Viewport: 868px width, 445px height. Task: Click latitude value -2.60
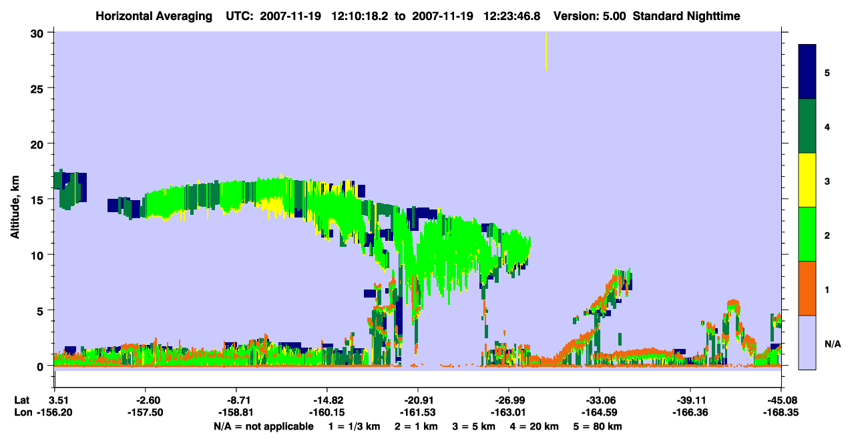coord(145,400)
